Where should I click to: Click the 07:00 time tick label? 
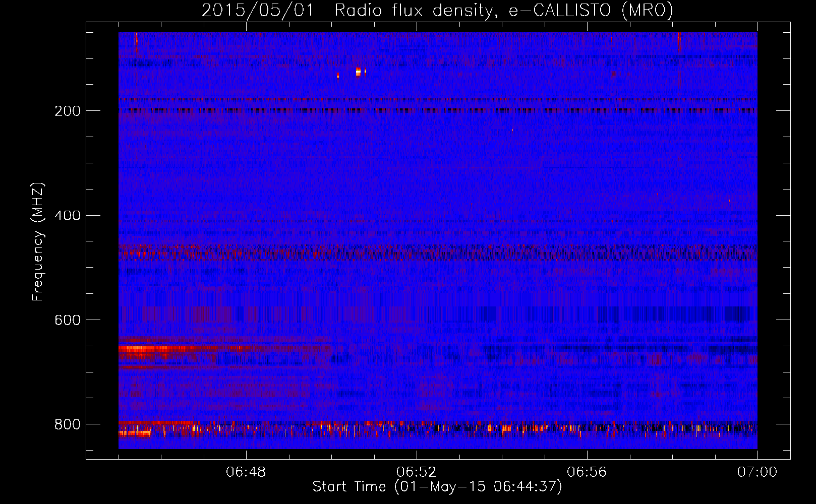(757, 472)
